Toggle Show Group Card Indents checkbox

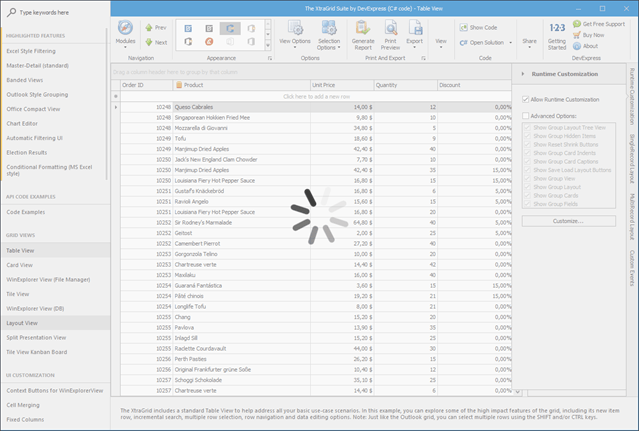click(x=527, y=153)
